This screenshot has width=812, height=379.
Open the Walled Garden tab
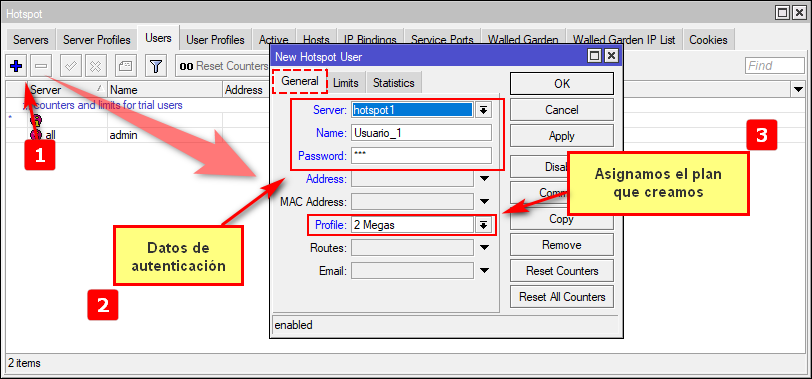pos(523,40)
